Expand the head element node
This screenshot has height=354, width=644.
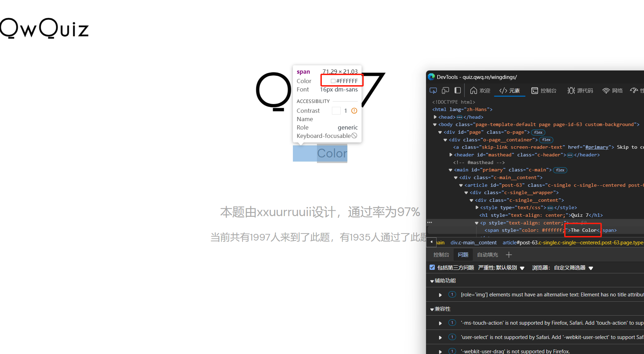pos(435,117)
